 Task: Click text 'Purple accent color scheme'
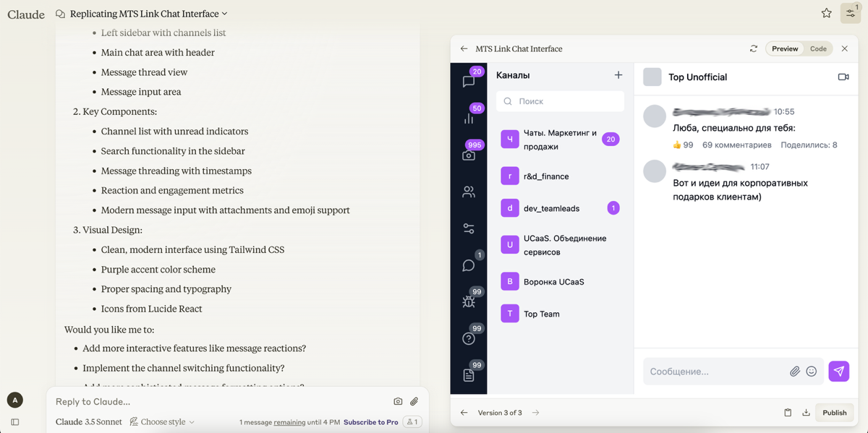[158, 269]
